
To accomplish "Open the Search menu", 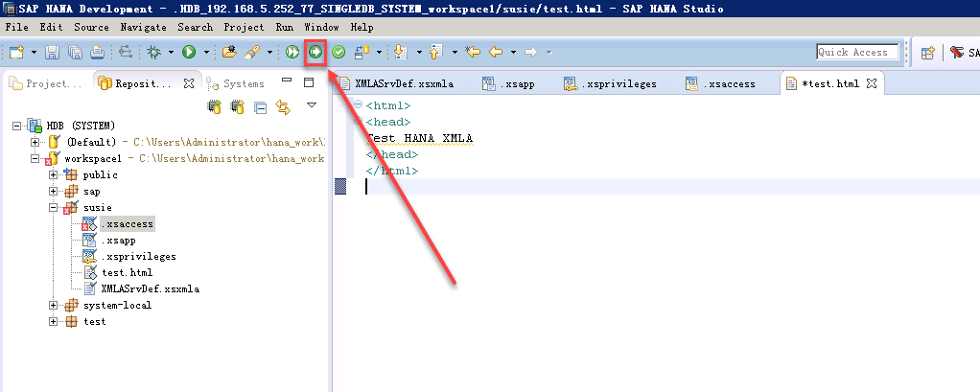I will coord(195,28).
